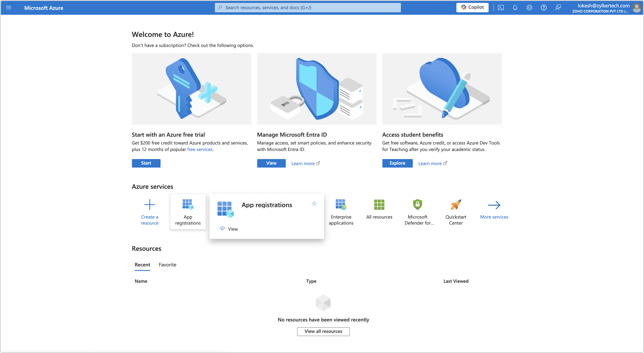The height and width of the screenshot is (353, 644).
Task: Open Enterprise applications service icon
Action: pyautogui.click(x=341, y=205)
